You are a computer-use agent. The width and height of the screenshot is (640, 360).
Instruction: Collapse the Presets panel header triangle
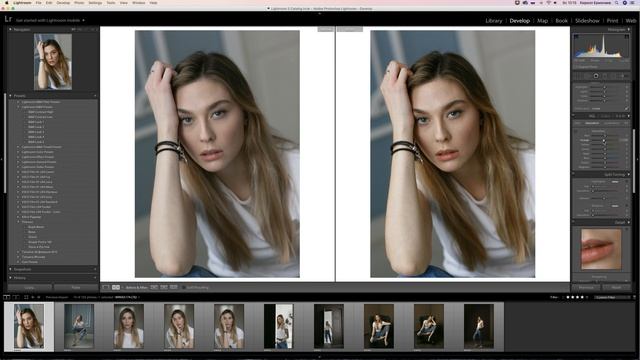pos(10,96)
